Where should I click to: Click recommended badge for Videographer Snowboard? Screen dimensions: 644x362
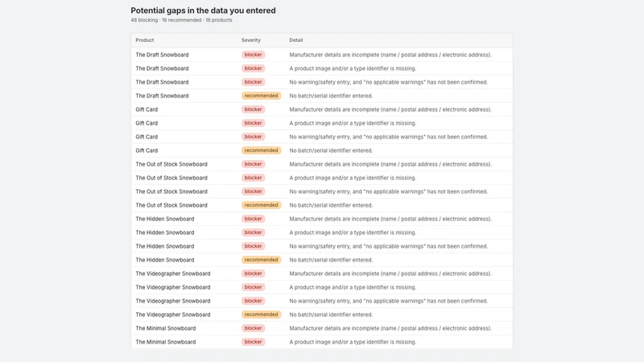tap(261, 315)
